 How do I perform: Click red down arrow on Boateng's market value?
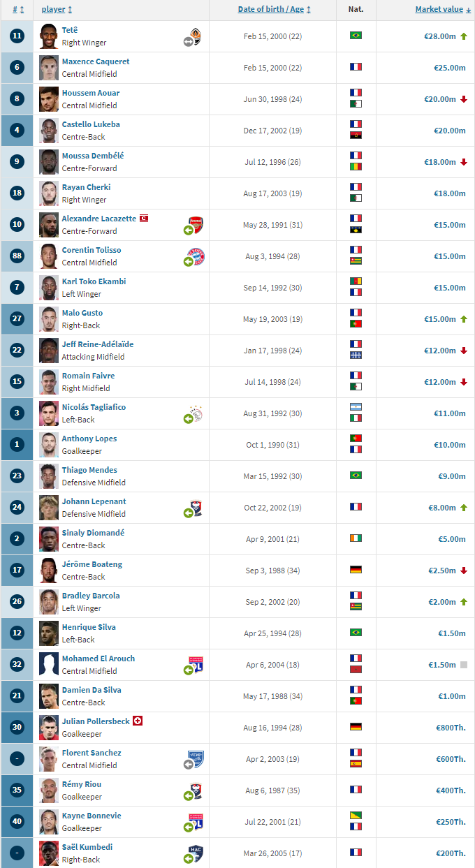click(464, 571)
